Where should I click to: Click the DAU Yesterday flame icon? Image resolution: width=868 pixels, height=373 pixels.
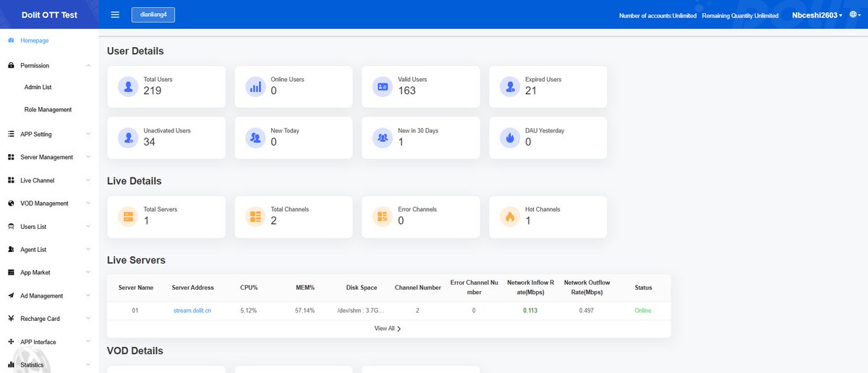coord(510,138)
